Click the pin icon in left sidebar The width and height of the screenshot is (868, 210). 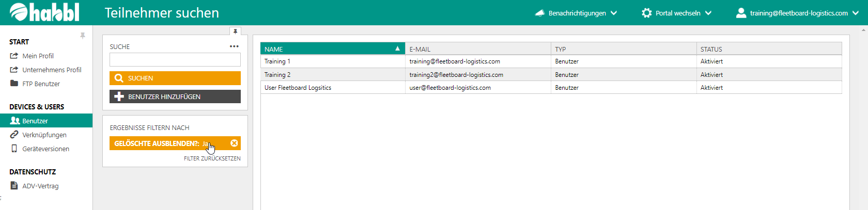pyautogui.click(x=83, y=36)
